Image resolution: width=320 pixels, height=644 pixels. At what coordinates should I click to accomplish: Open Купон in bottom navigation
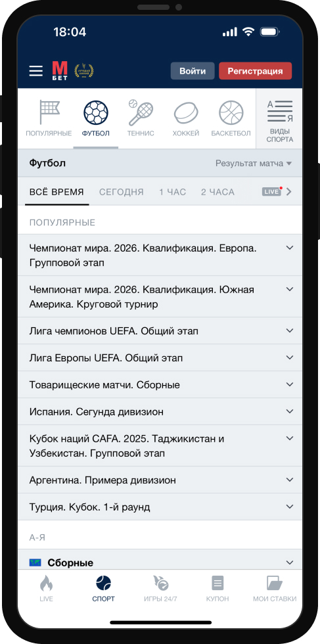[217, 588]
